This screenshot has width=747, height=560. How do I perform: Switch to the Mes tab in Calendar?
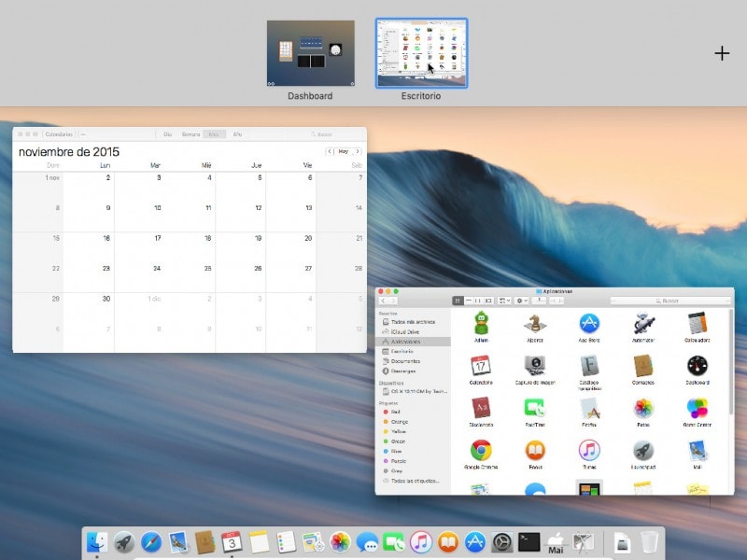tap(213, 132)
